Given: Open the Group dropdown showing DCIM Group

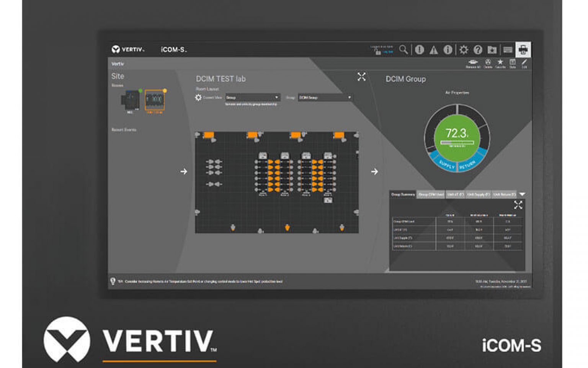Looking at the screenshot, I should tap(325, 98).
